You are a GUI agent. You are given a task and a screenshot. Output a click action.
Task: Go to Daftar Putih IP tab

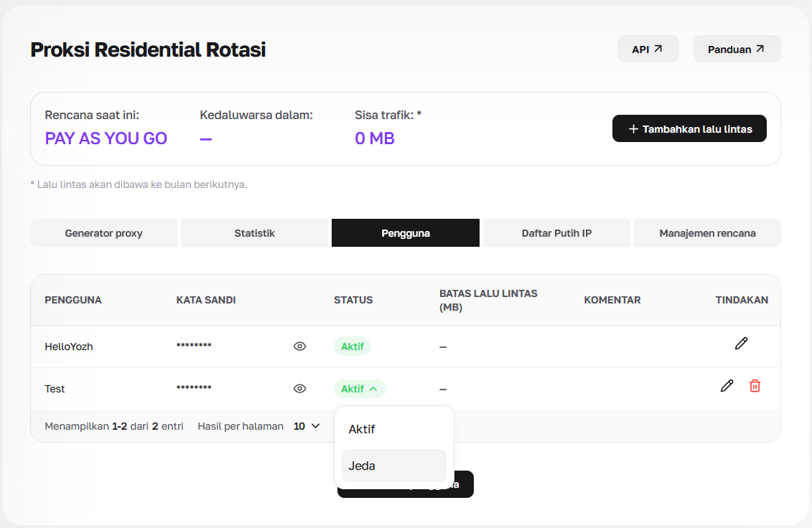pos(556,233)
